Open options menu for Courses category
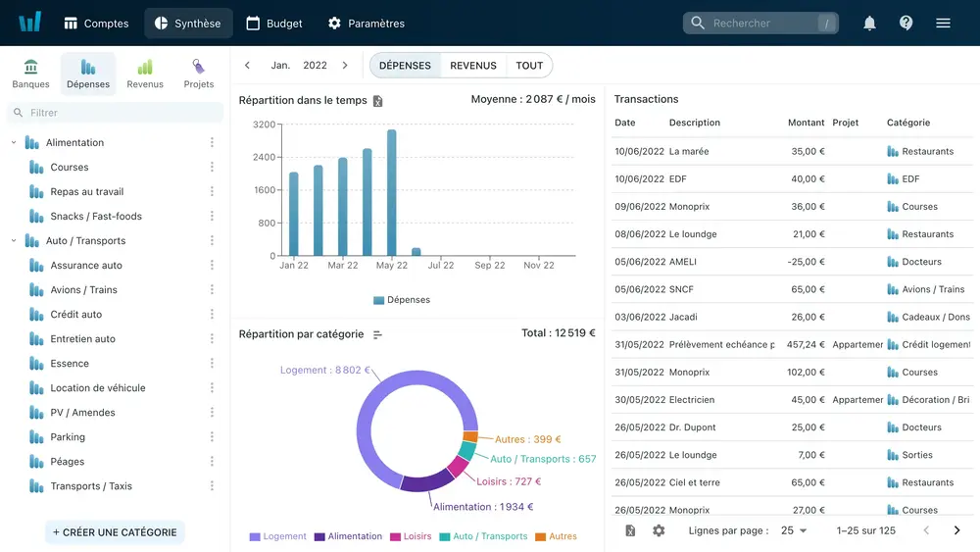980x552 pixels. tap(212, 168)
